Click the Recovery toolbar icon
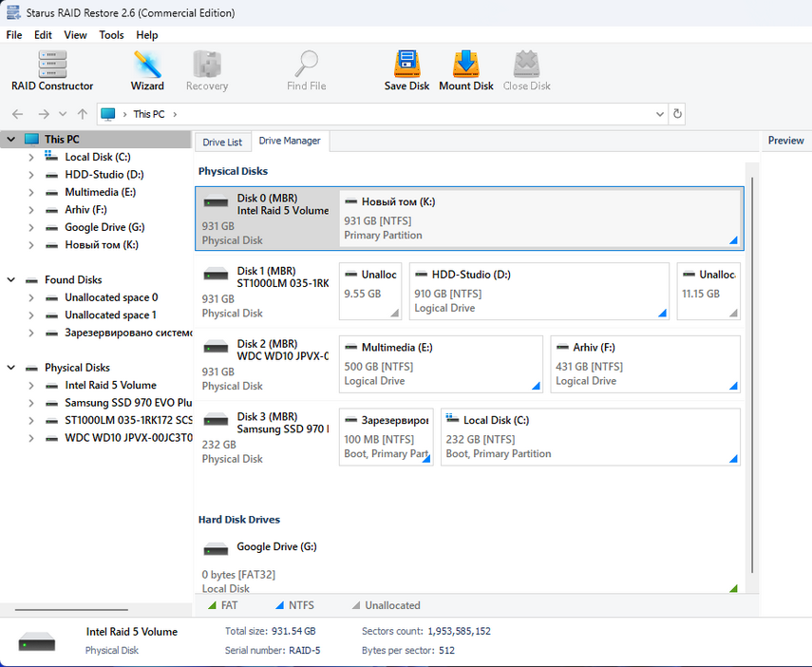The width and height of the screenshot is (812, 667). [x=207, y=71]
